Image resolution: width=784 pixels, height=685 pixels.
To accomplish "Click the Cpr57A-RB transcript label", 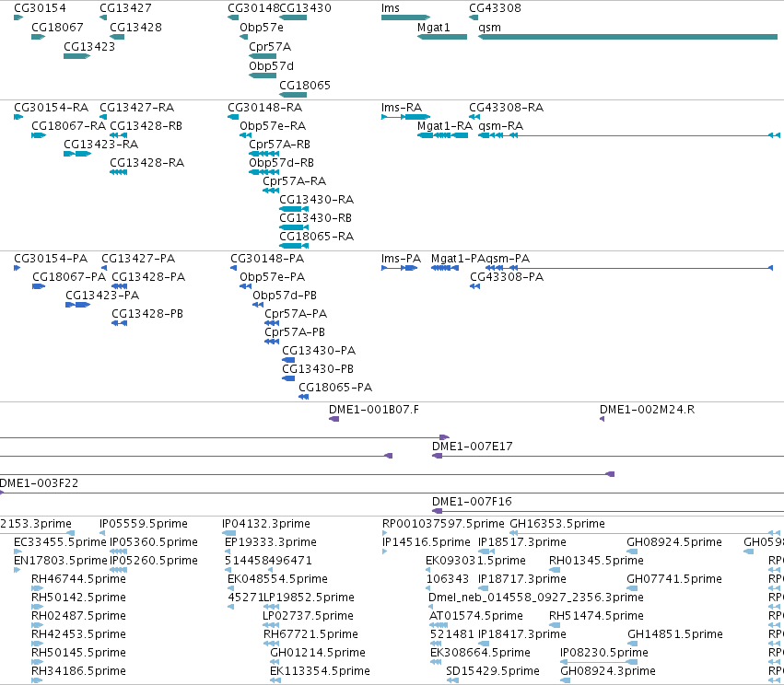I will (x=279, y=145).
